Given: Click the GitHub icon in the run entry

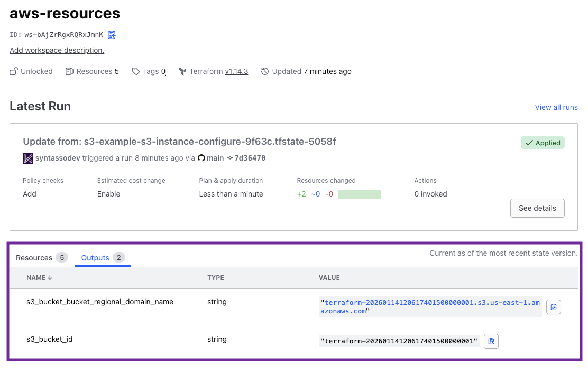Looking at the screenshot, I should 201,158.
